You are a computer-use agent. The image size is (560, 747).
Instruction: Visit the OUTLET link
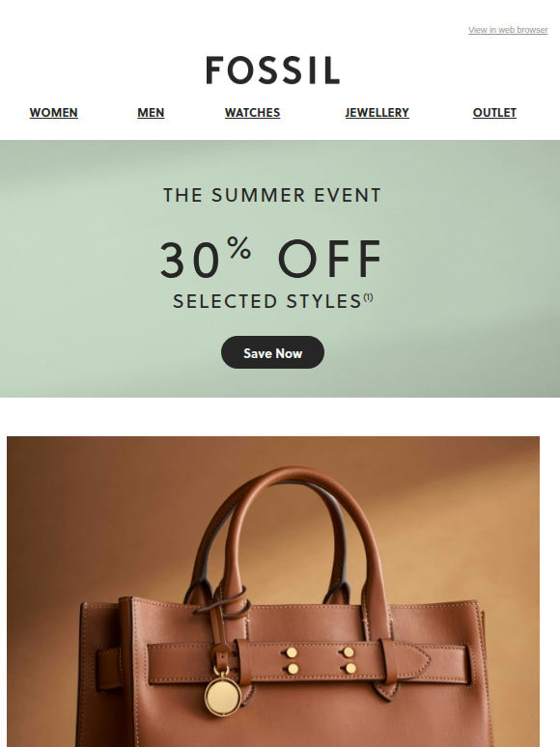coord(494,112)
